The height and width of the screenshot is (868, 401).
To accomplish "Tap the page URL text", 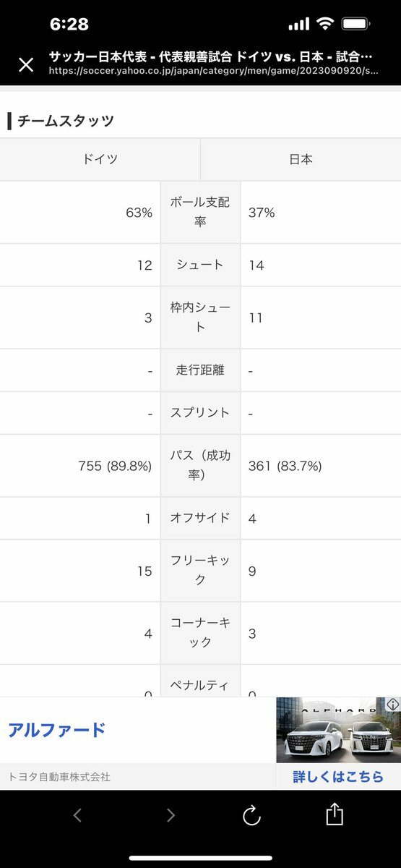I will pos(213,71).
